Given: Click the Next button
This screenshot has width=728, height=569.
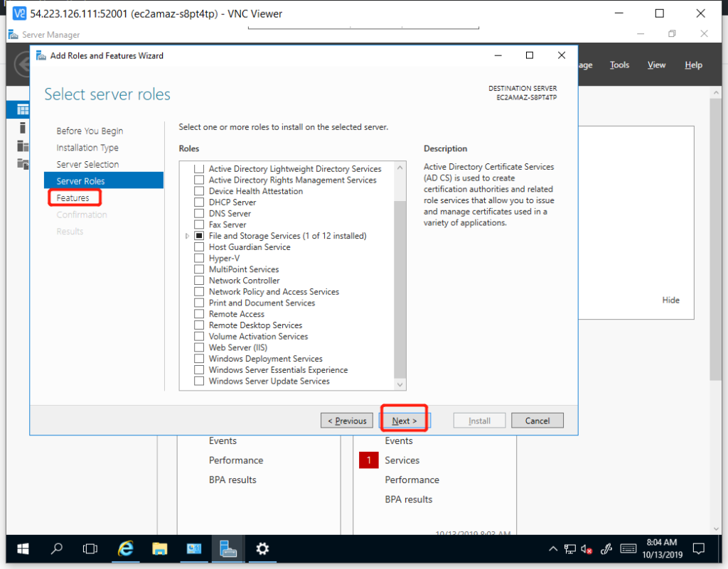Looking at the screenshot, I should click(405, 421).
